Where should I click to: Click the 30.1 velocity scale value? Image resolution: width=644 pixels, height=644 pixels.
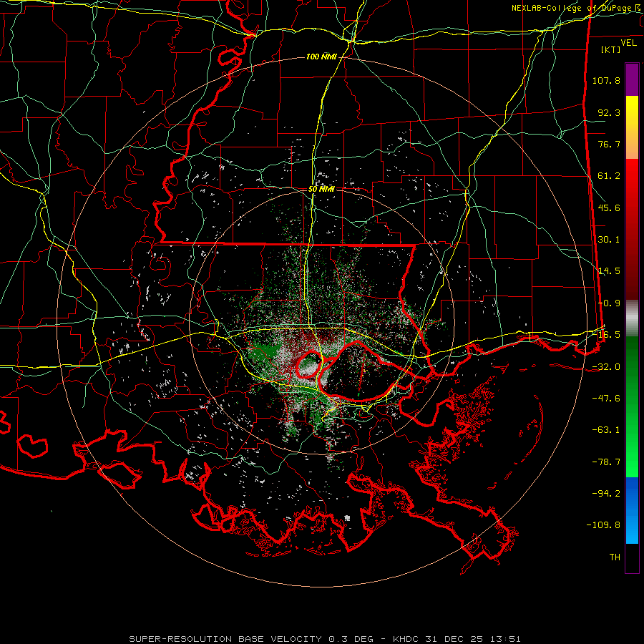coord(609,240)
